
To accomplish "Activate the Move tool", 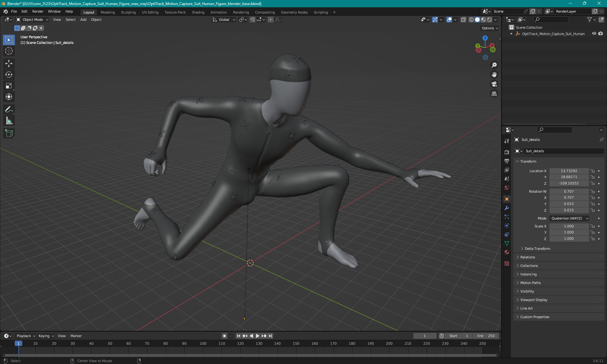I will pos(9,64).
